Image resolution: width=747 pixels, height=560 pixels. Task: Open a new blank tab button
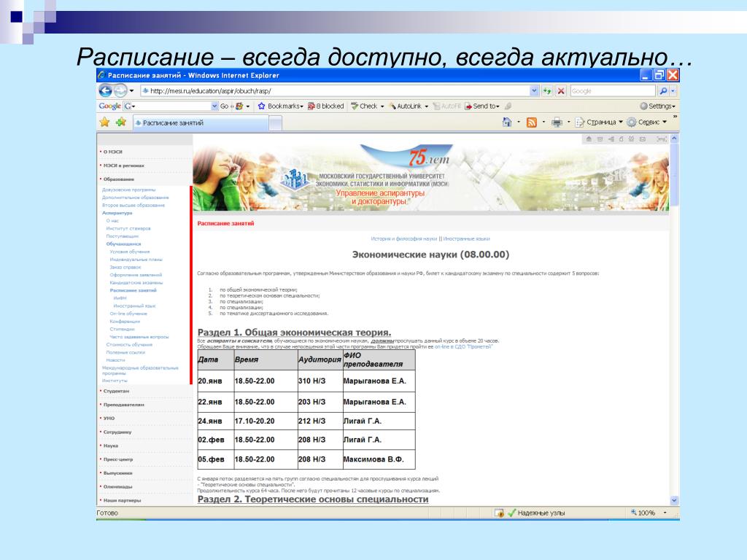275,123
